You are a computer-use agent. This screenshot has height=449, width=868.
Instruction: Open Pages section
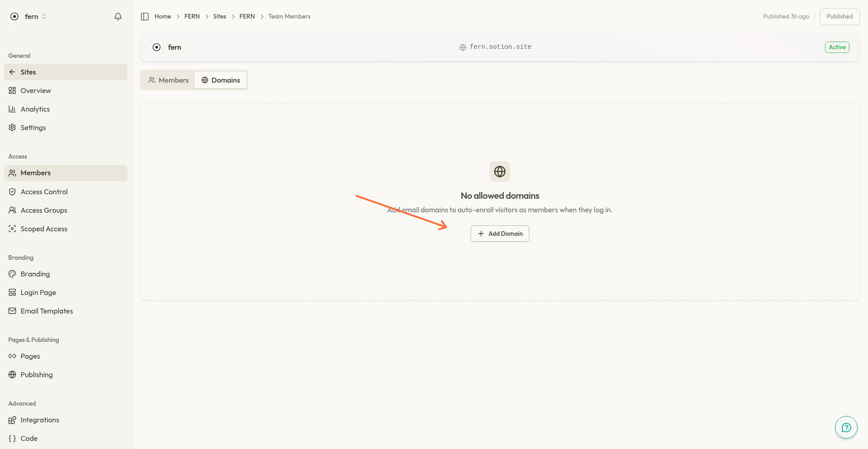click(x=66, y=356)
